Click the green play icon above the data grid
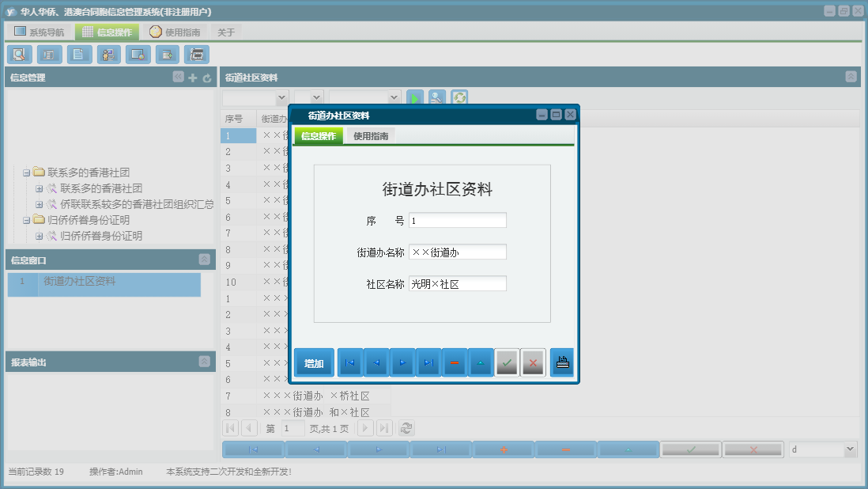The height and width of the screenshot is (489, 868). pyautogui.click(x=415, y=97)
